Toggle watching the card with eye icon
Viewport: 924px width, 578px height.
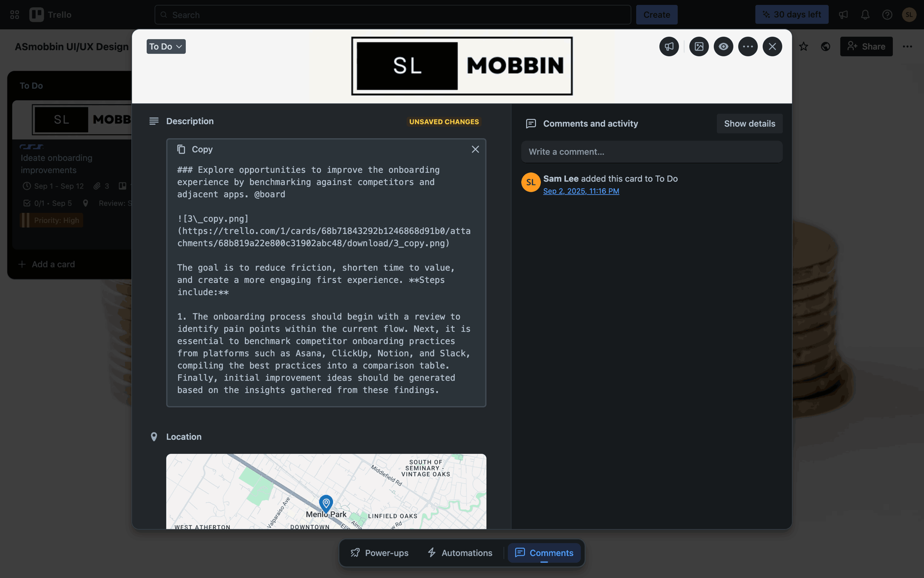coord(723,47)
